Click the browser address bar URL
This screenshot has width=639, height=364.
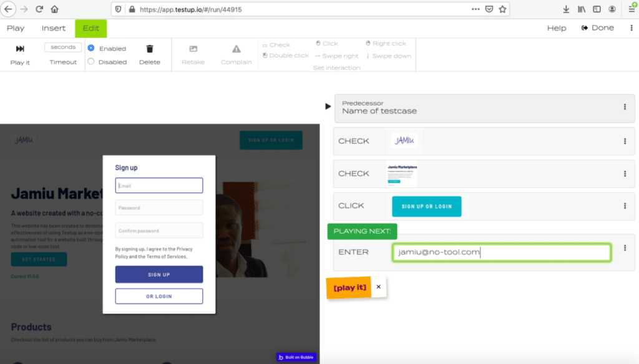pyautogui.click(x=191, y=9)
